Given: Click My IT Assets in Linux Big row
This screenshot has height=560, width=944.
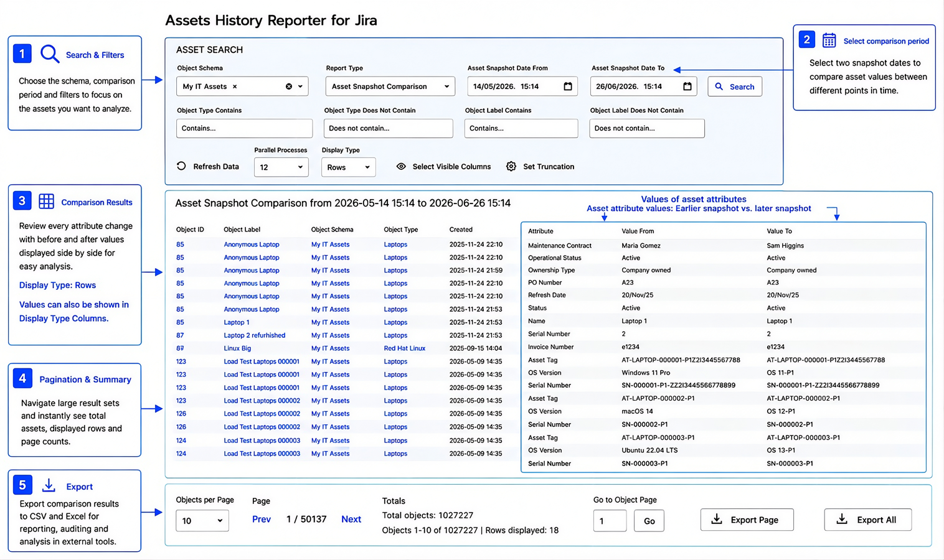Looking at the screenshot, I should [330, 348].
